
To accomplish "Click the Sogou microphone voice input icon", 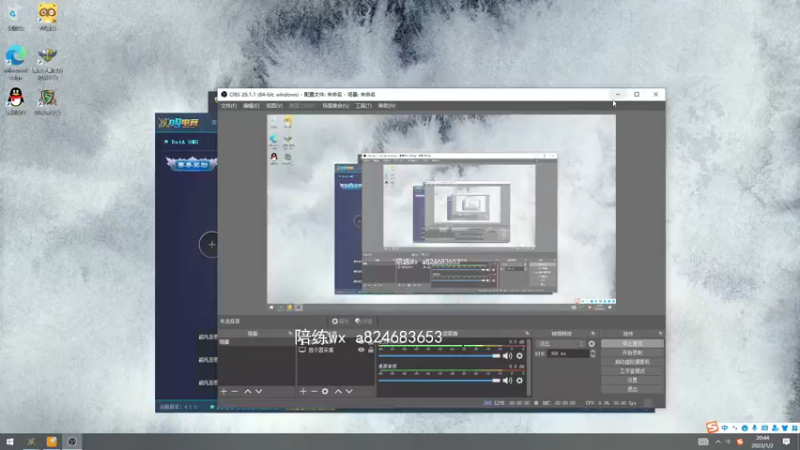I will click(755, 428).
